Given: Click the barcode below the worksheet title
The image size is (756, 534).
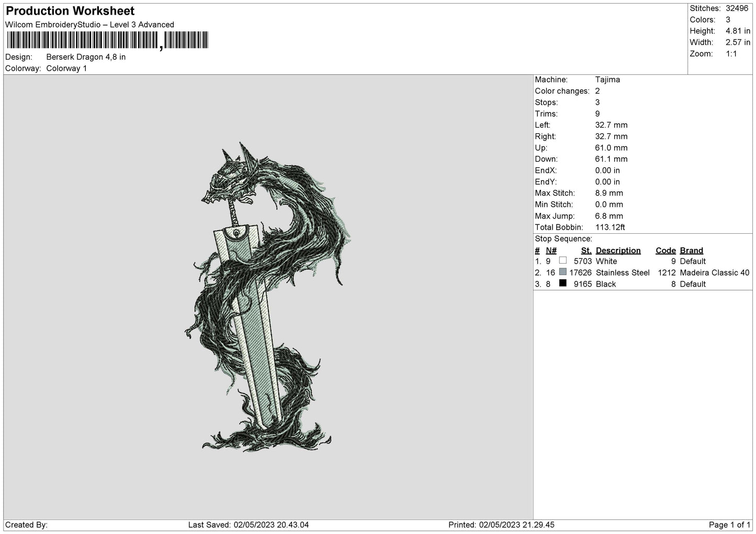Looking at the screenshot, I should [x=107, y=40].
